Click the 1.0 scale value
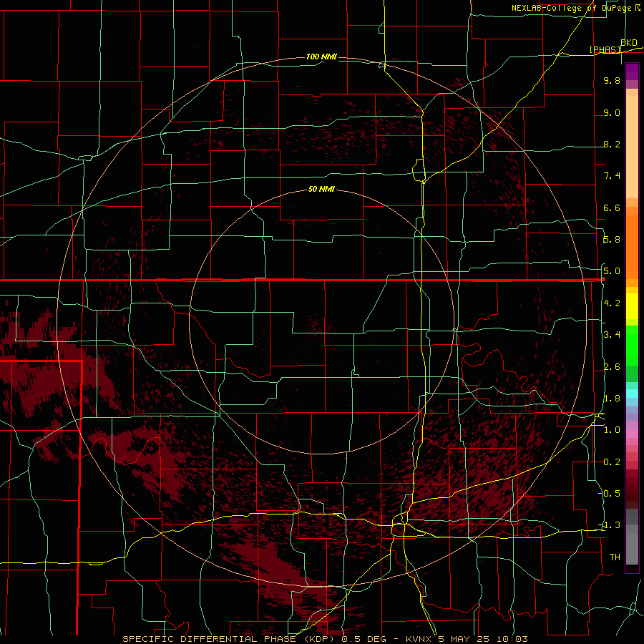This screenshot has height=644, width=644. [x=612, y=430]
